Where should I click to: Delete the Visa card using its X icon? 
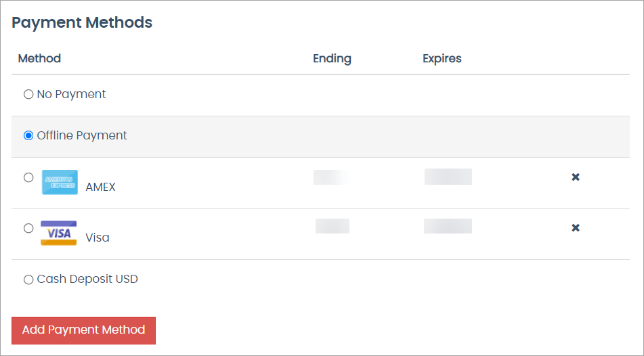point(576,228)
